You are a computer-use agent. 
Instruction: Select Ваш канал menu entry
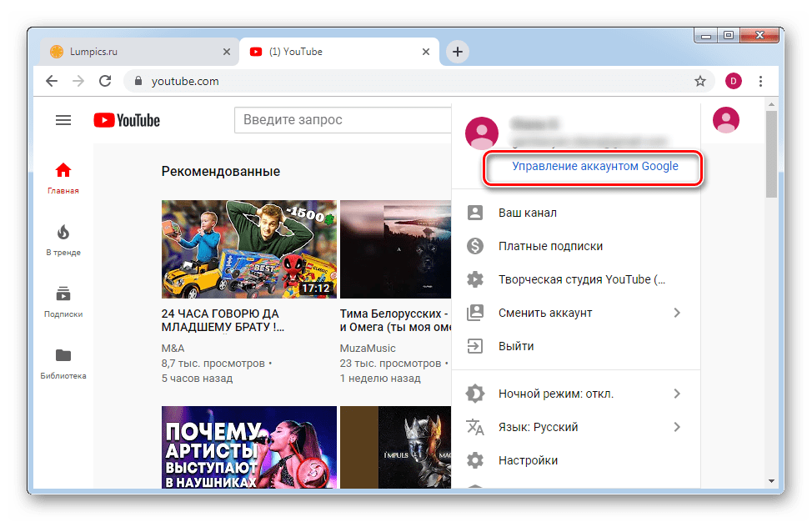click(576, 213)
